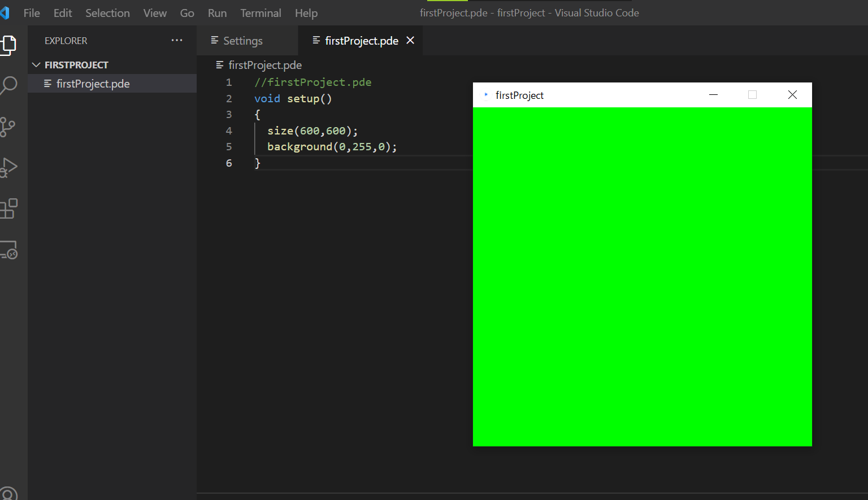The height and width of the screenshot is (500, 868).
Task: Open the Run menu
Action: point(217,12)
